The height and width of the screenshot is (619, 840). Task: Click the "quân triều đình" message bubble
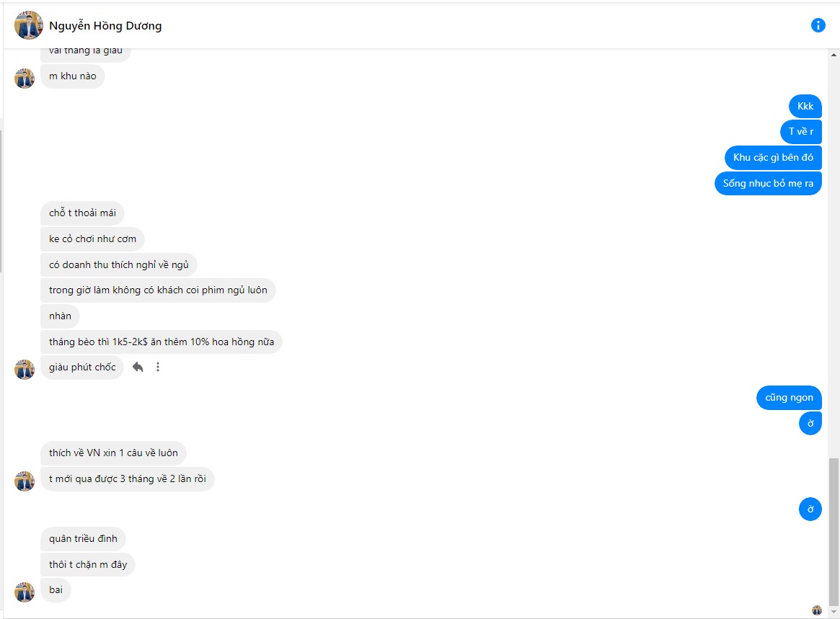click(x=83, y=538)
